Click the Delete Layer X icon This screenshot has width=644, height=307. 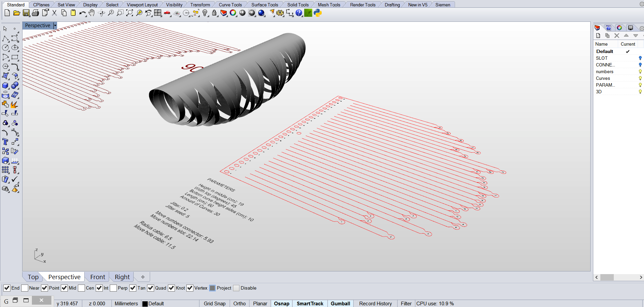coord(617,36)
